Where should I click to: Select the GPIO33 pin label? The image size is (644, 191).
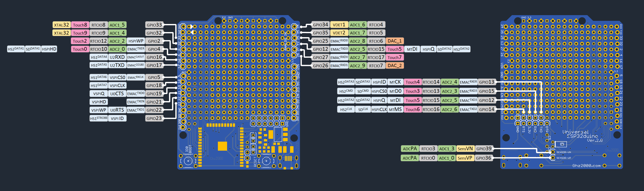(154, 25)
